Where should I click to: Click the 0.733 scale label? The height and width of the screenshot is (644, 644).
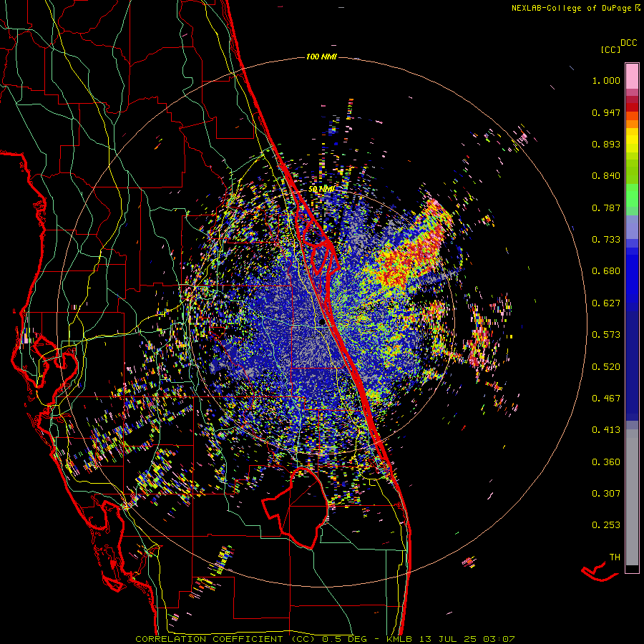[606, 240]
